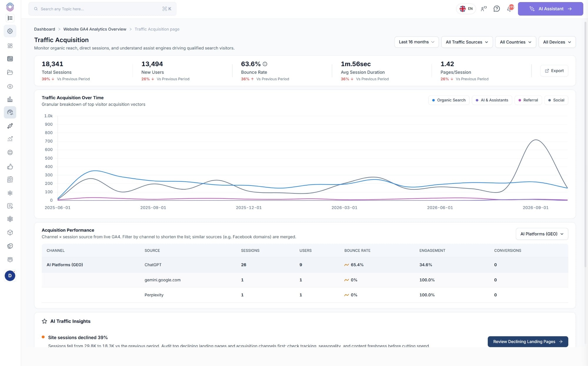Select the gemini.google.com source cell
This screenshot has width=588, height=366.
[163, 280]
